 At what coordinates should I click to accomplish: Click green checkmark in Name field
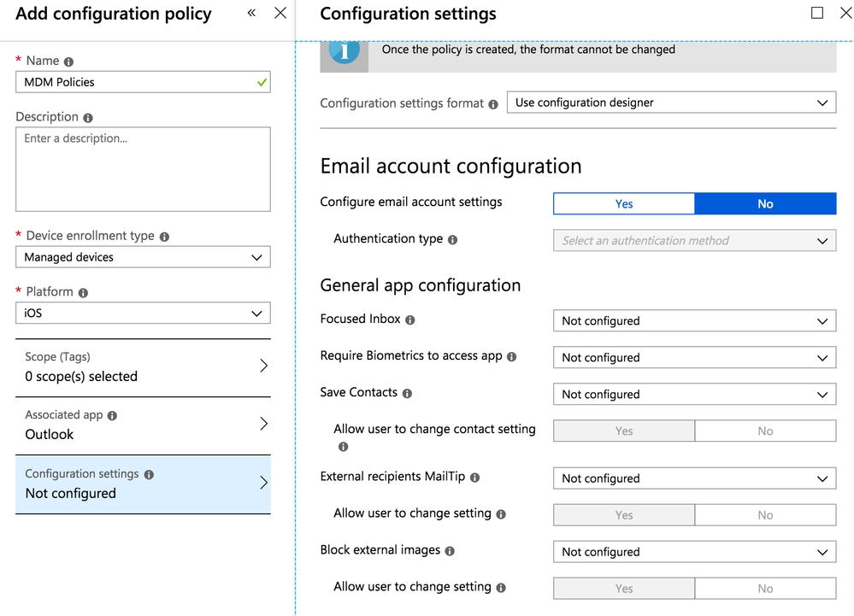pyautogui.click(x=262, y=82)
